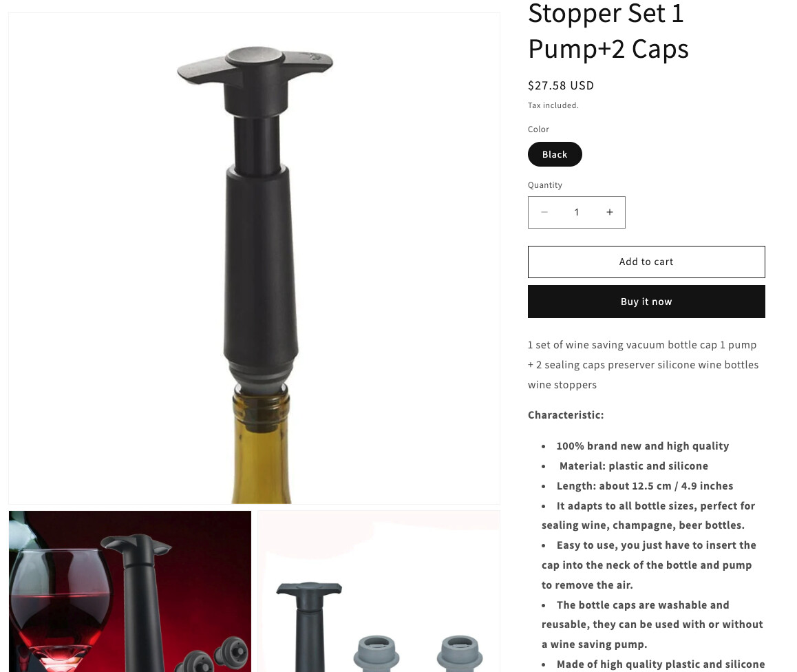Click the quantity number field

pos(576,212)
